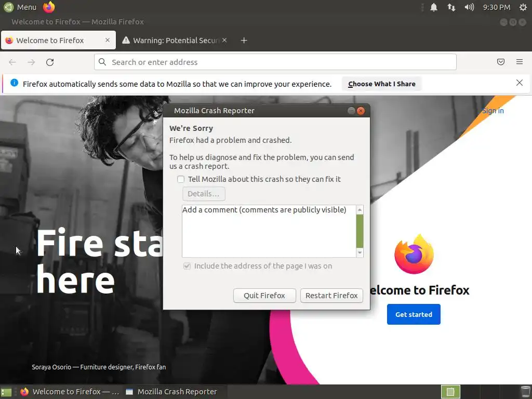
Task: Click the large Firefox logo on the welcome page
Action: (414, 255)
